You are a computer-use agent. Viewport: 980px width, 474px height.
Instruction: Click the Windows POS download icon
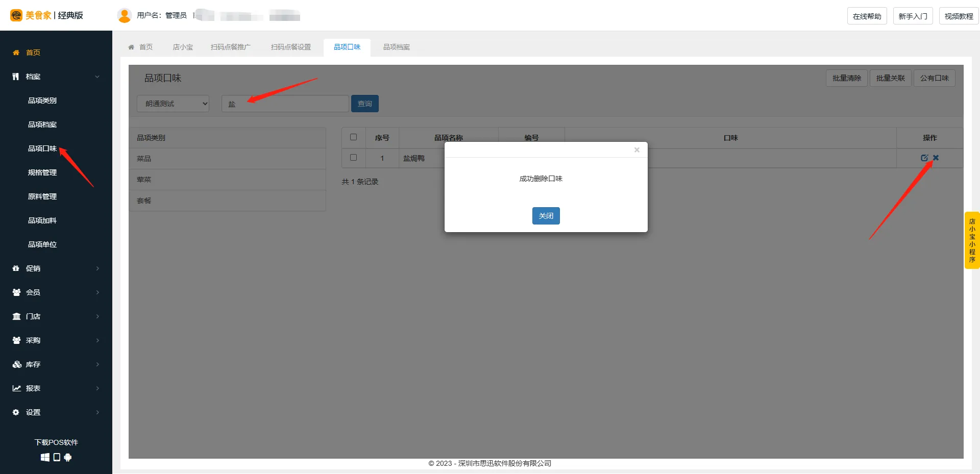[45, 457]
